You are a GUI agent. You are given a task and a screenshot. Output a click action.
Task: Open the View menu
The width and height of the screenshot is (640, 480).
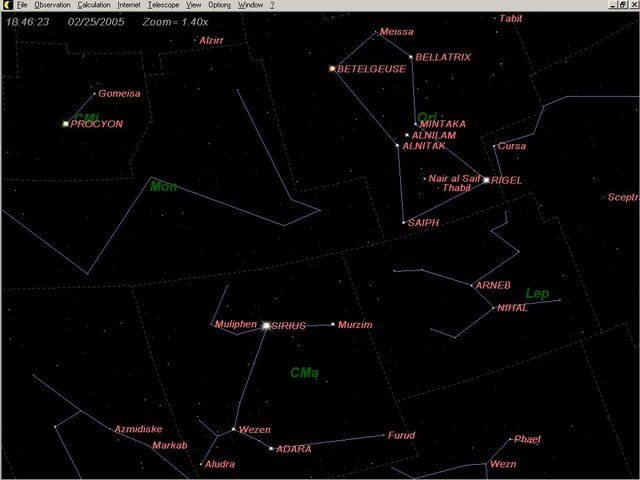point(193,5)
